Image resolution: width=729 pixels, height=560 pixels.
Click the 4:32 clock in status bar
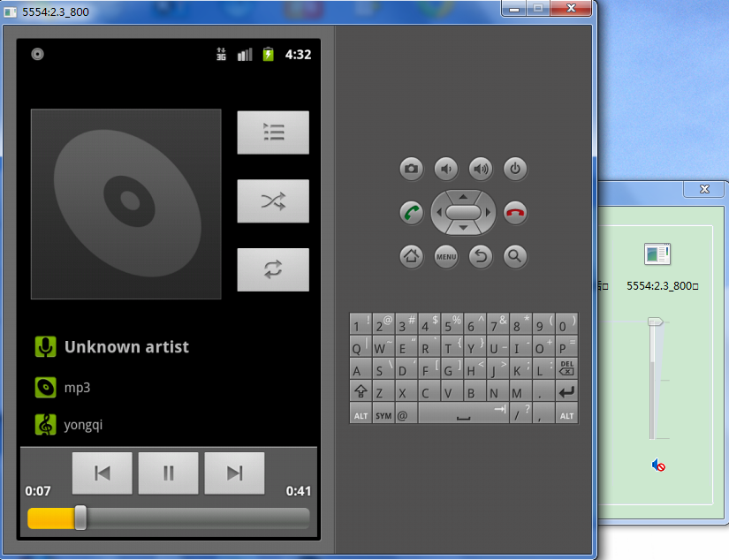298,55
